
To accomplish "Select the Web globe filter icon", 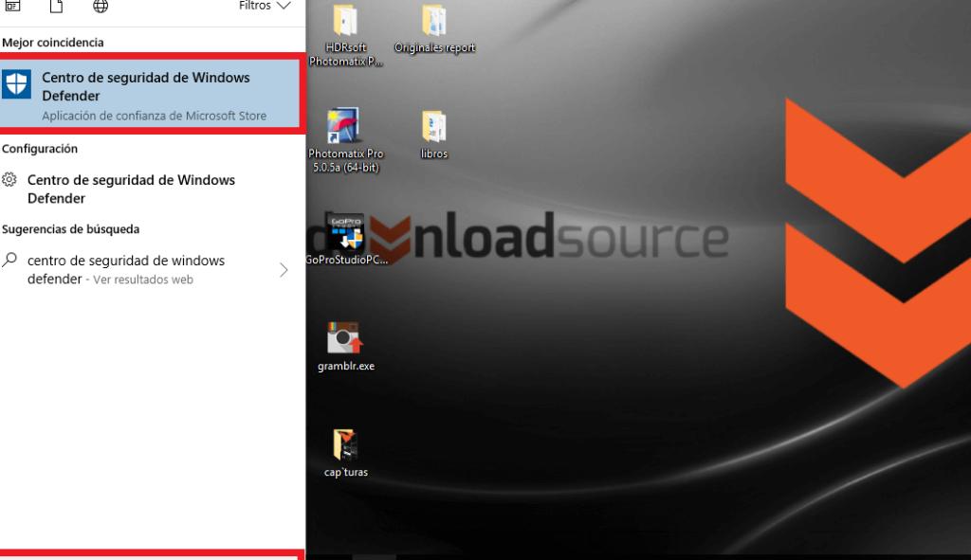I will click(x=101, y=7).
